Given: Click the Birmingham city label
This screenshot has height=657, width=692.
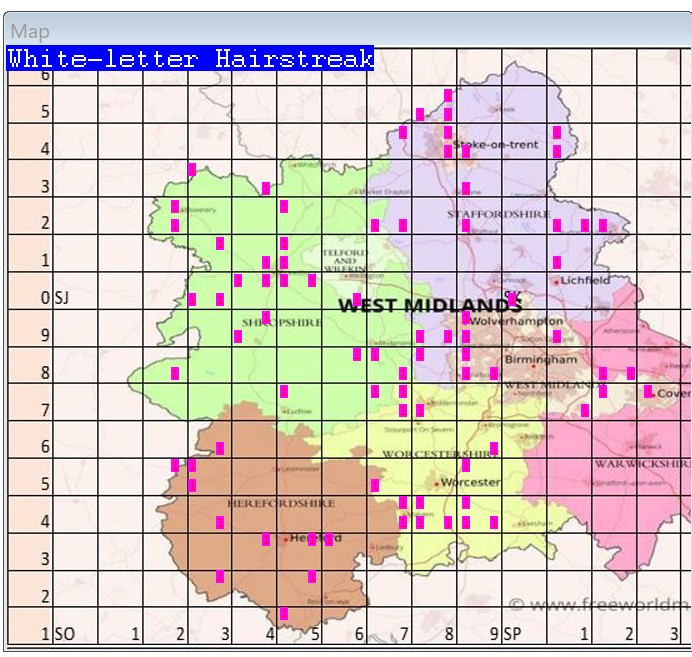Looking at the screenshot, I should (541, 359).
